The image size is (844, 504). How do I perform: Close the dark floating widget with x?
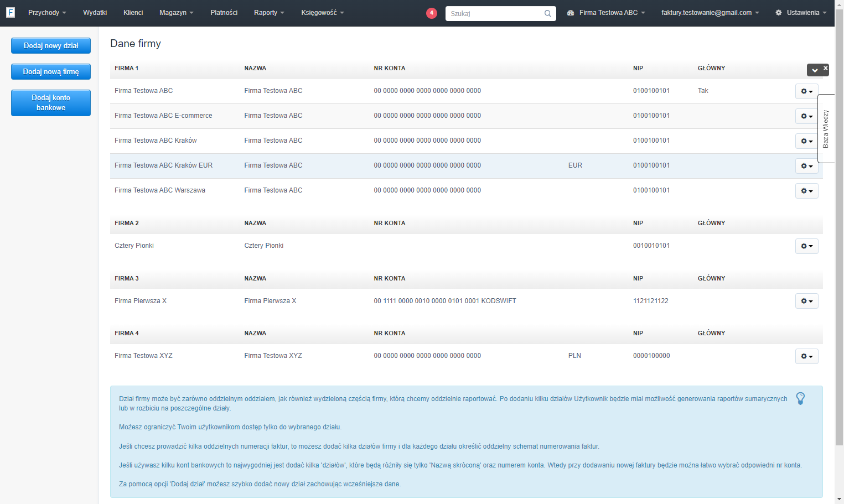coord(825,68)
